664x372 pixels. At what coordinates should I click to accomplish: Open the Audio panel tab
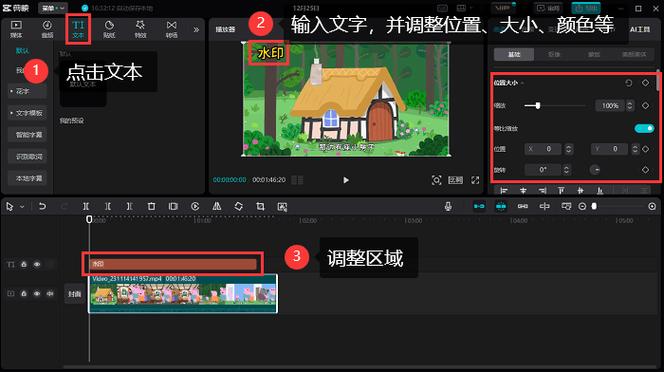pyautogui.click(x=47, y=29)
